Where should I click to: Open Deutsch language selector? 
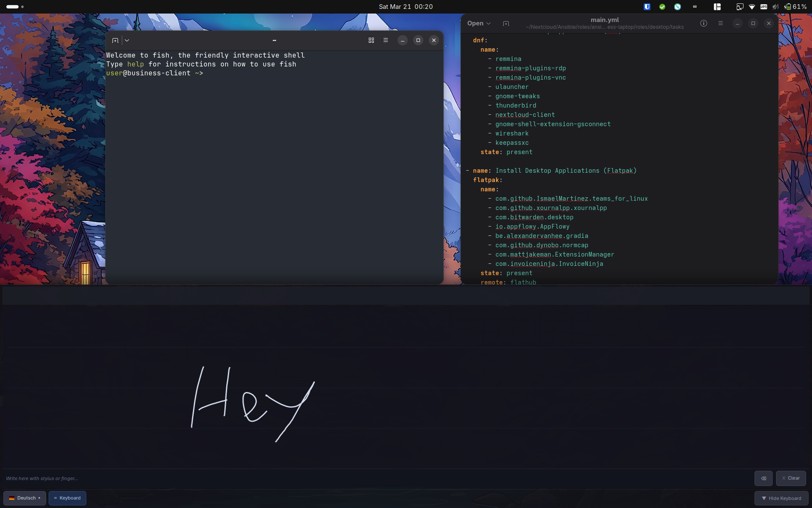click(25, 498)
